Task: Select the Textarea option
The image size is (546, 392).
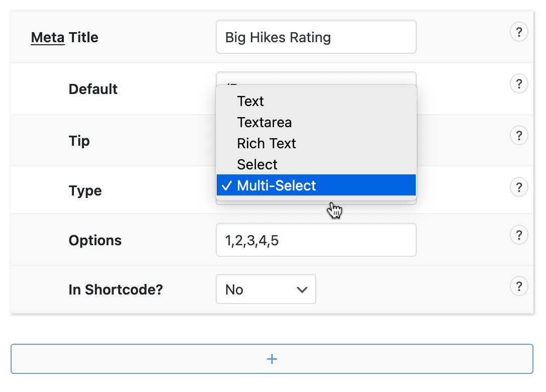Action: coord(264,123)
